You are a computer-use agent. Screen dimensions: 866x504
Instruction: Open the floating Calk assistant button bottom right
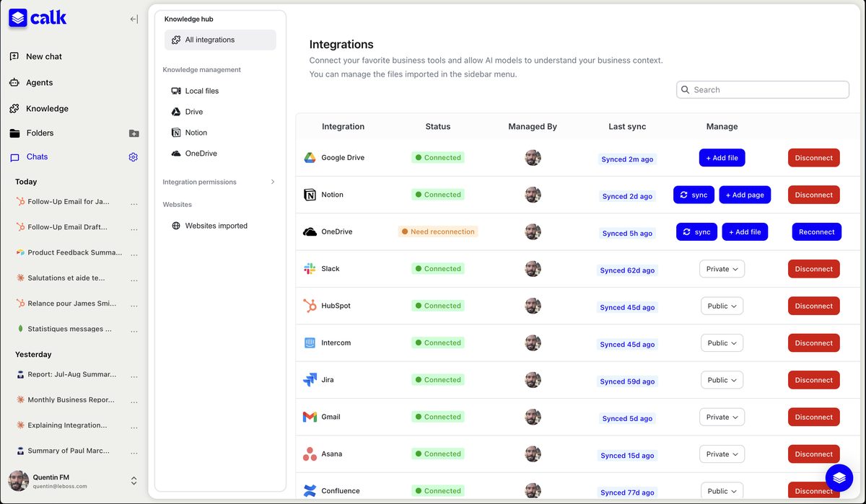[839, 477]
